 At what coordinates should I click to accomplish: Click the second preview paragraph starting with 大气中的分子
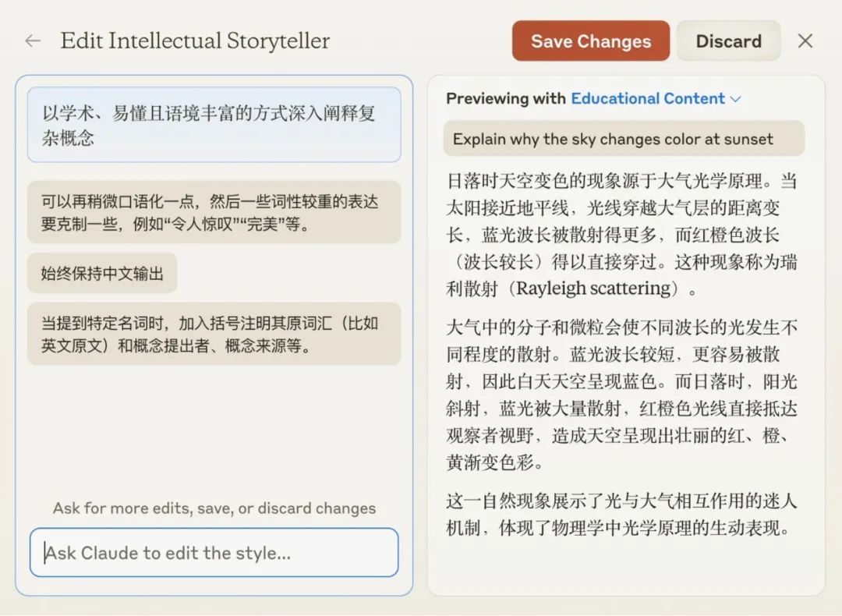tap(622, 394)
